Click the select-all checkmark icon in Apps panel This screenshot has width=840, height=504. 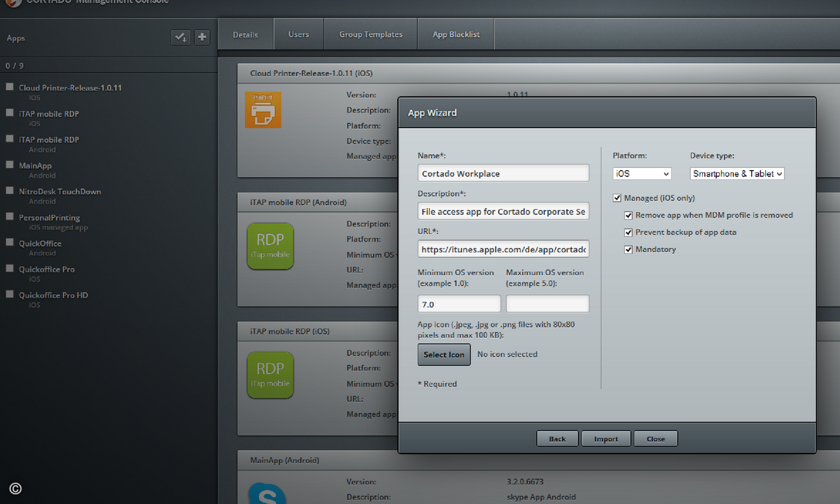181,37
